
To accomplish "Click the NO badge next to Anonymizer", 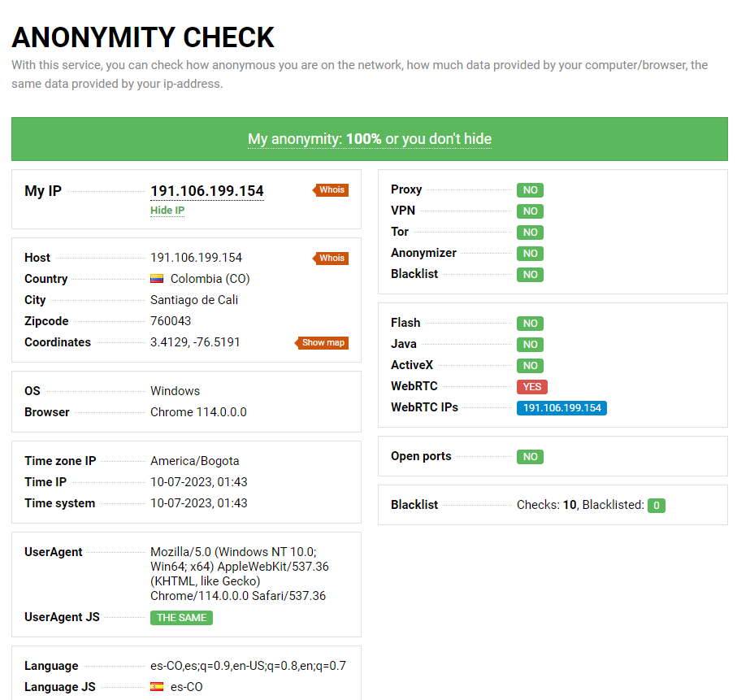I will pos(530,254).
